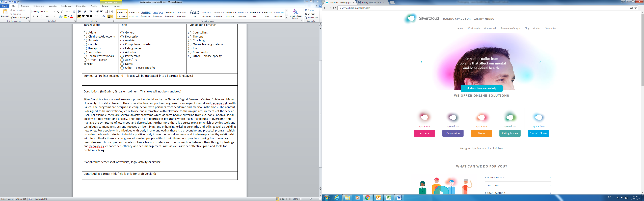The width and height of the screenshot is (644, 201).
Task: Click the Word zoom slider
Action: (310, 199)
